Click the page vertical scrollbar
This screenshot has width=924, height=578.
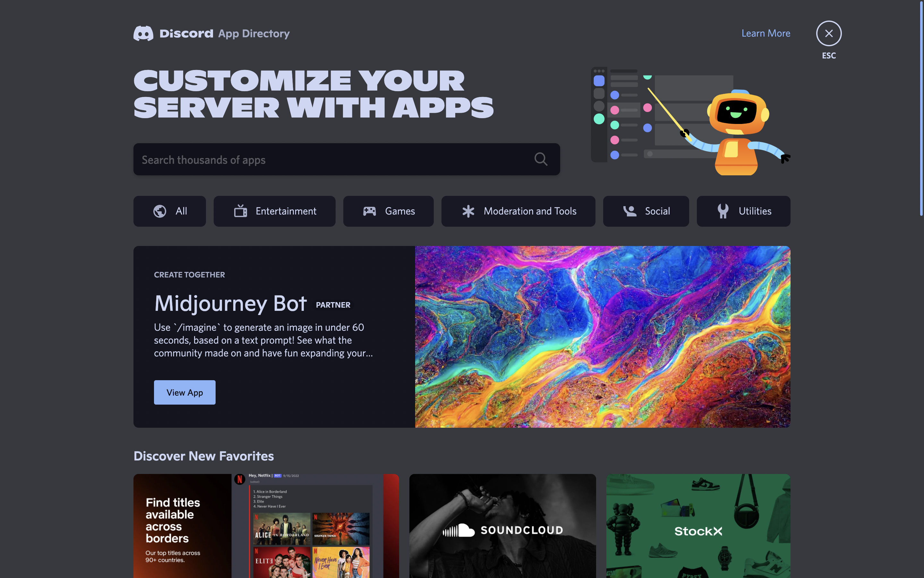point(921,109)
